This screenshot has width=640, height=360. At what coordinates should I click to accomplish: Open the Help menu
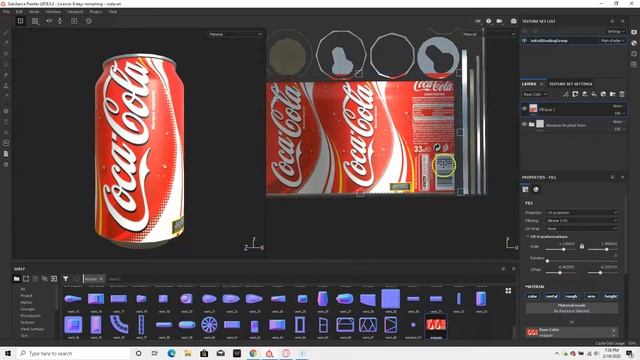[x=113, y=12]
